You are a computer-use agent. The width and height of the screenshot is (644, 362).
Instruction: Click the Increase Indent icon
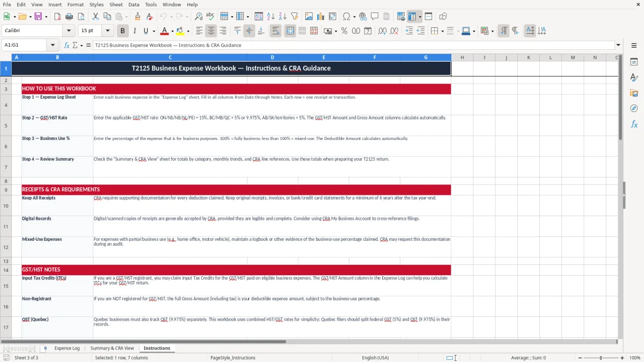coord(409,31)
